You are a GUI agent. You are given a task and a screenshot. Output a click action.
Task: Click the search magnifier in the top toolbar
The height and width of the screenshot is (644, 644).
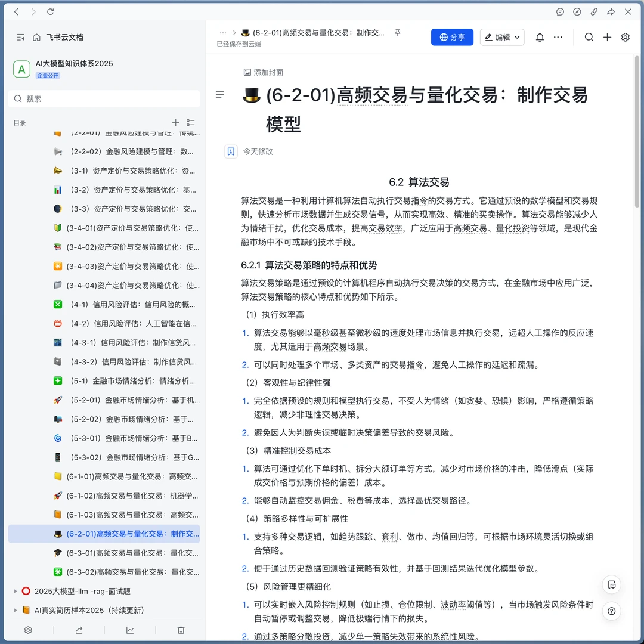pyautogui.click(x=589, y=37)
